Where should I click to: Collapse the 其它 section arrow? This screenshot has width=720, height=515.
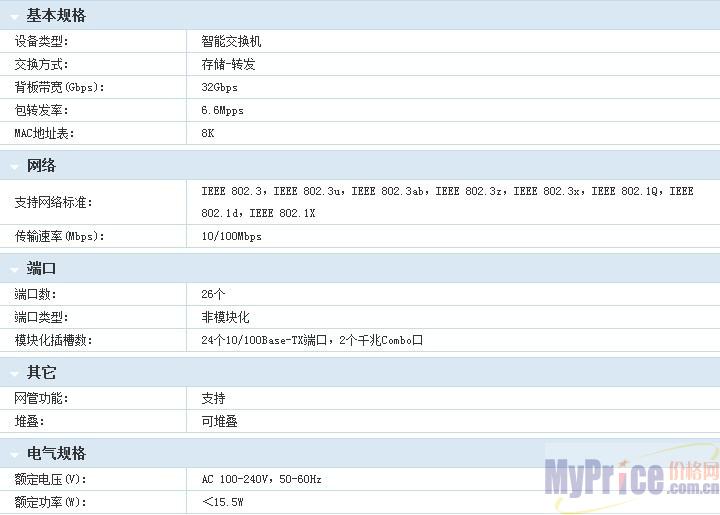[x=13, y=373]
